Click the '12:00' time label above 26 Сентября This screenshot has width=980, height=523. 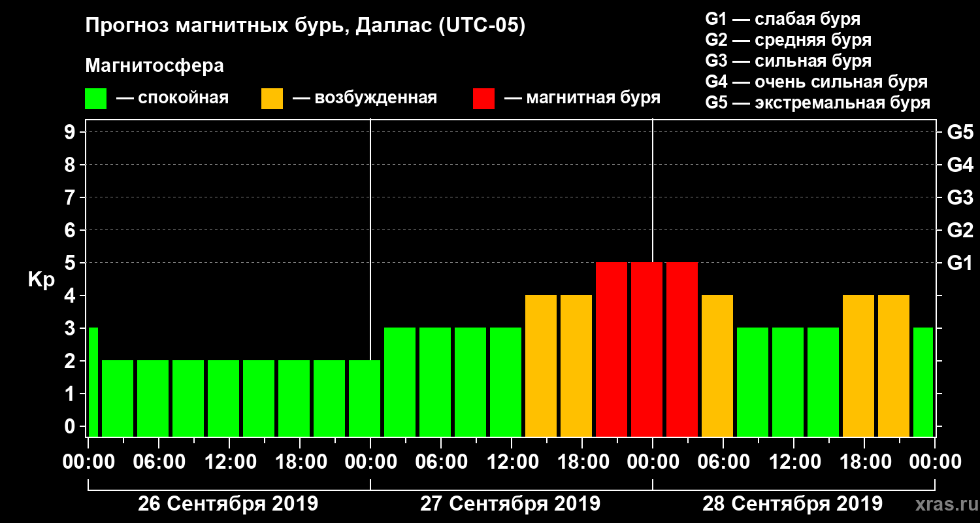(x=229, y=462)
